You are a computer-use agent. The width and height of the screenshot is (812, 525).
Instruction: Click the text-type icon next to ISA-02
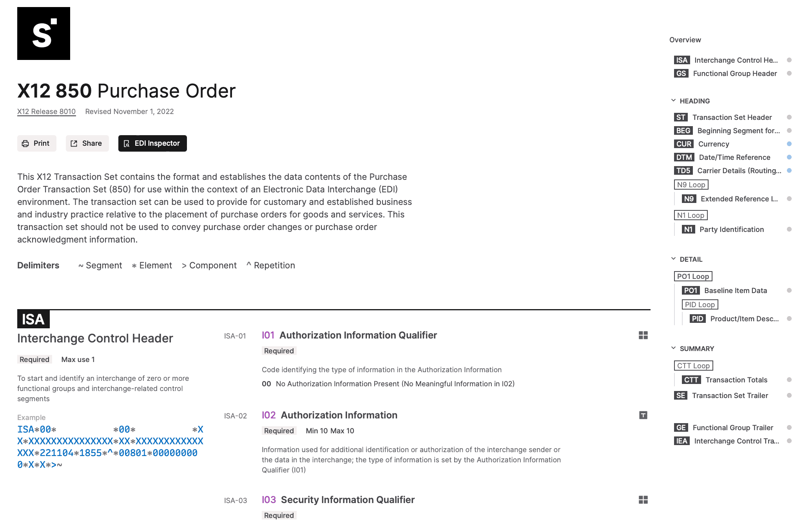coord(643,415)
